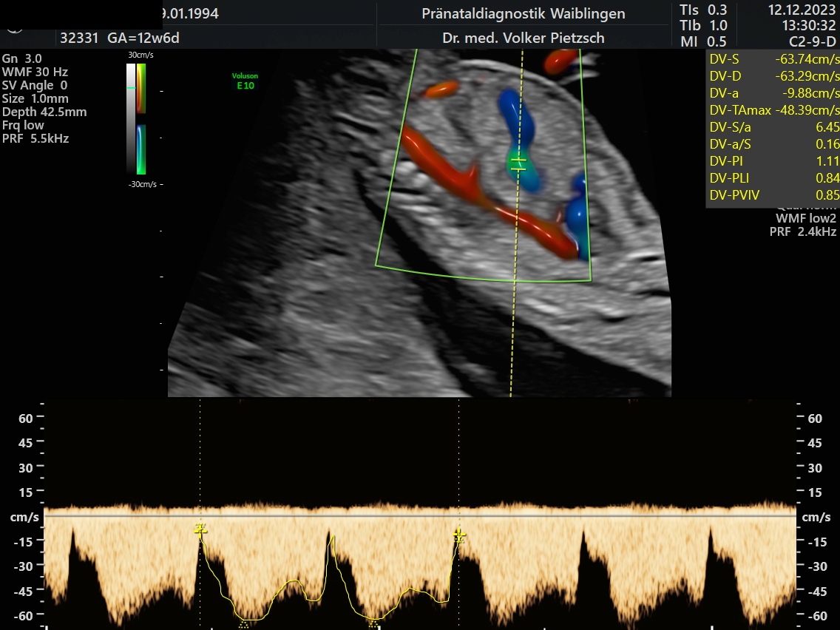Screen dimensions: 840x630
Task: Click the PRF 5.5kHz setting
Action: pyautogui.click(x=35, y=138)
